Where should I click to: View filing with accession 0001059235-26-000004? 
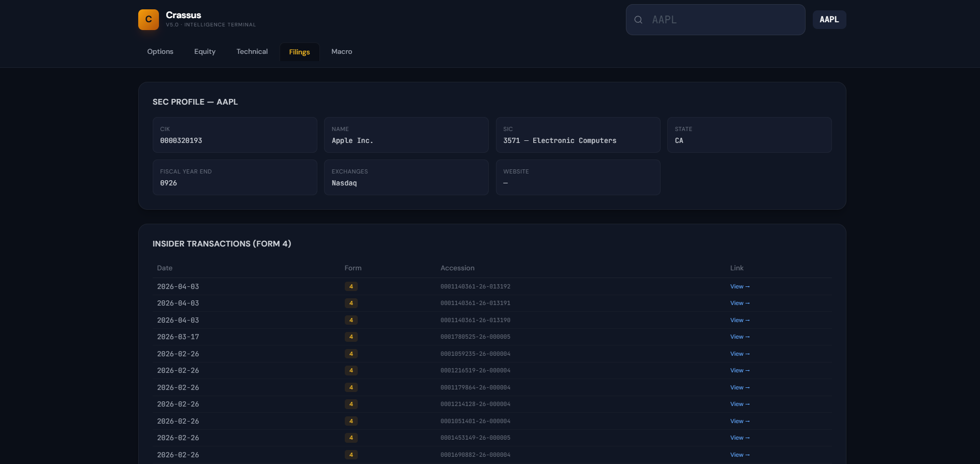click(740, 354)
